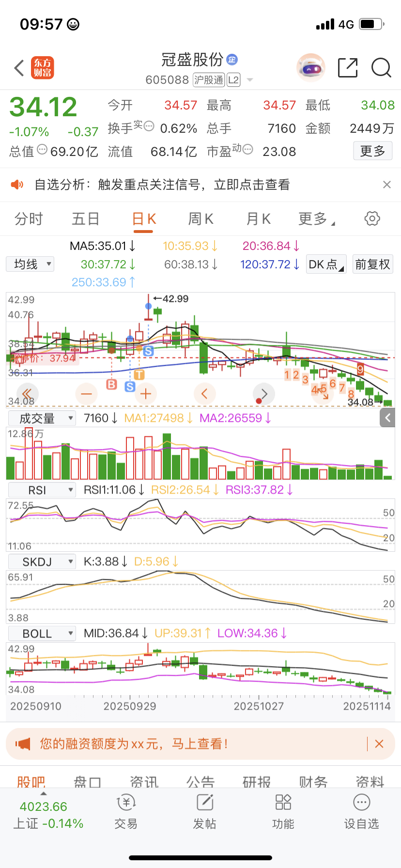Switch to the 五日 tab
Screen dimensions: 401x868
86,219
